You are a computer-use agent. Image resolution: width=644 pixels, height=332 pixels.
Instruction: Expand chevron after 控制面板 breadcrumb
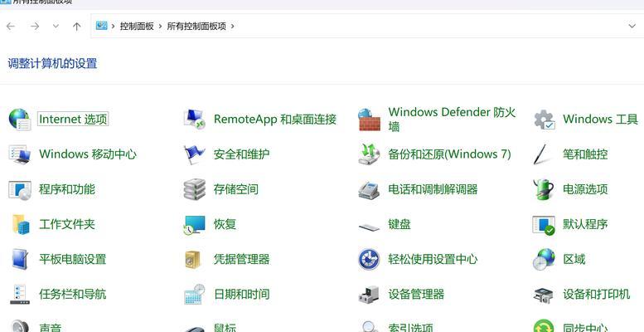pos(161,27)
